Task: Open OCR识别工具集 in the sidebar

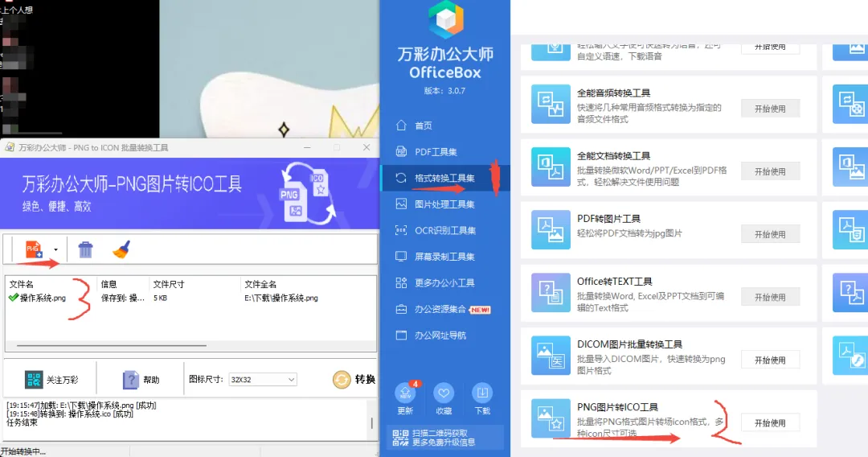Action: 445,230
